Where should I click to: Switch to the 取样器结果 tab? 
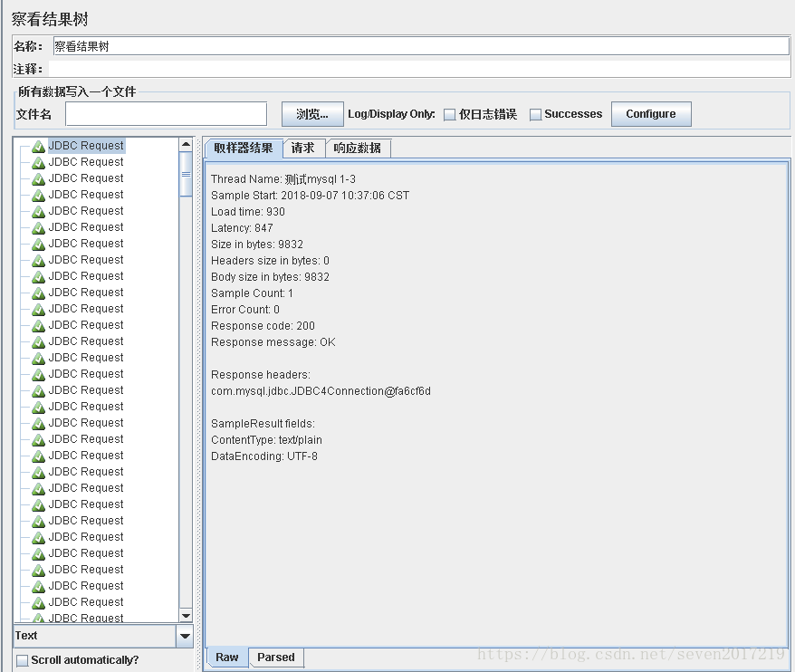click(244, 149)
